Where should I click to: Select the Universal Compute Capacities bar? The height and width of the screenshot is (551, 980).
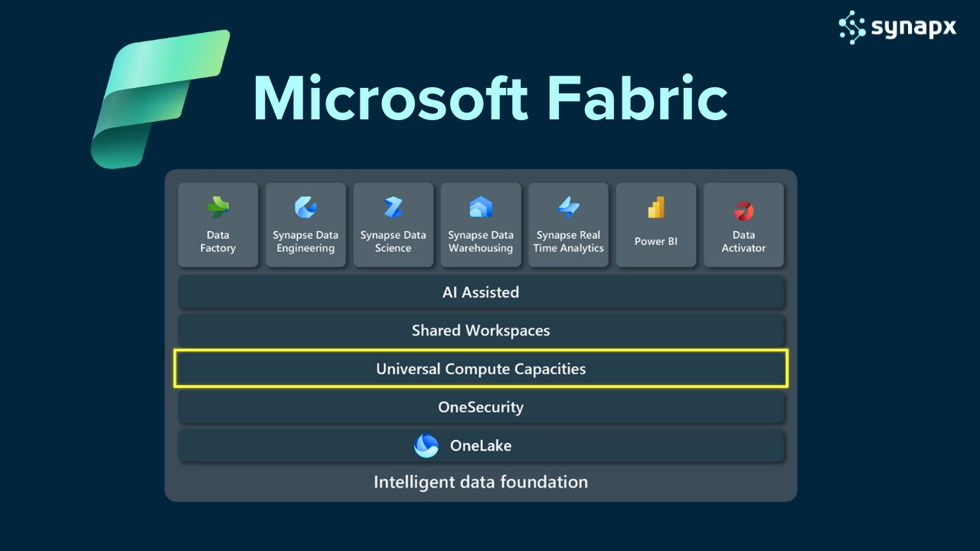click(x=481, y=369)
